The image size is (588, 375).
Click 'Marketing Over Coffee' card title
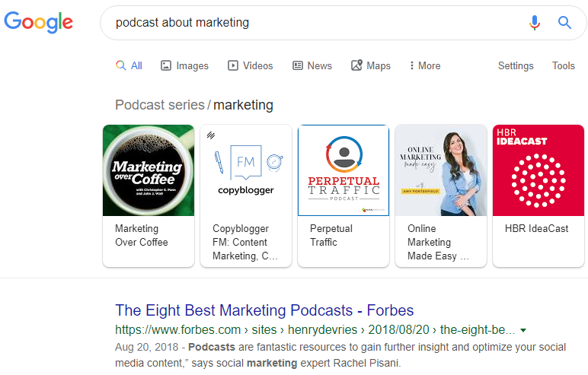[x=142, y=235]
